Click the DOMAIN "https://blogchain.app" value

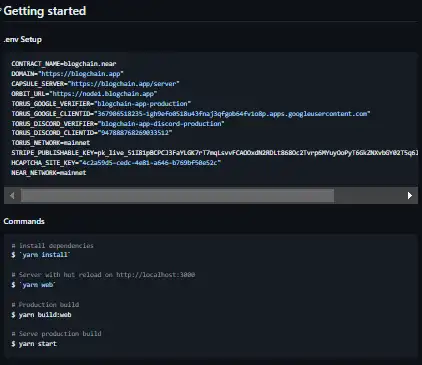82,74
